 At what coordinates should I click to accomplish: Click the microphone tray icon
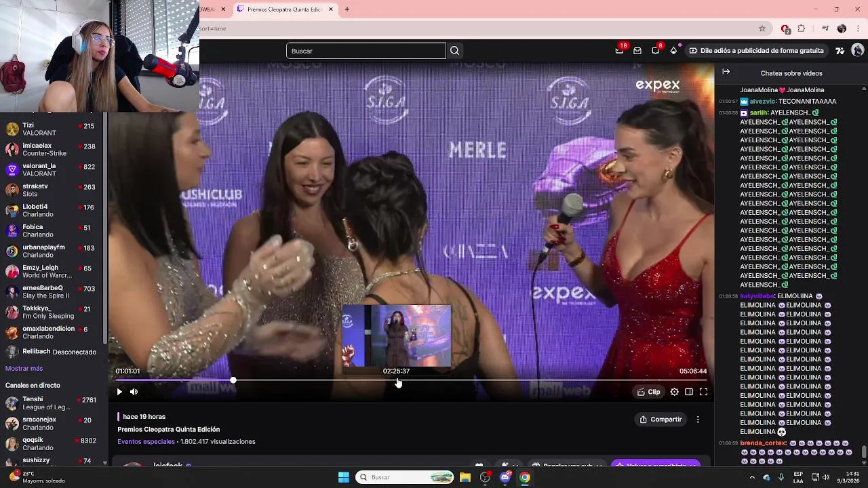pos(781,477)
